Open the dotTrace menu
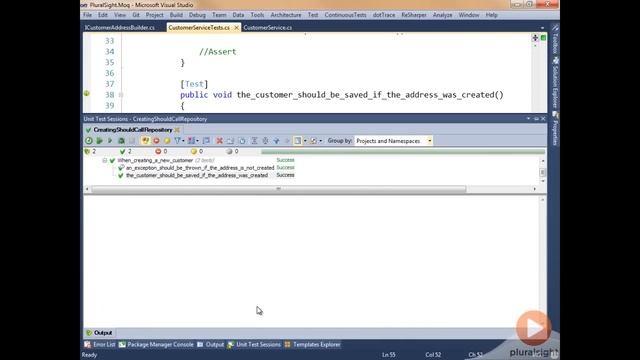 384,15
